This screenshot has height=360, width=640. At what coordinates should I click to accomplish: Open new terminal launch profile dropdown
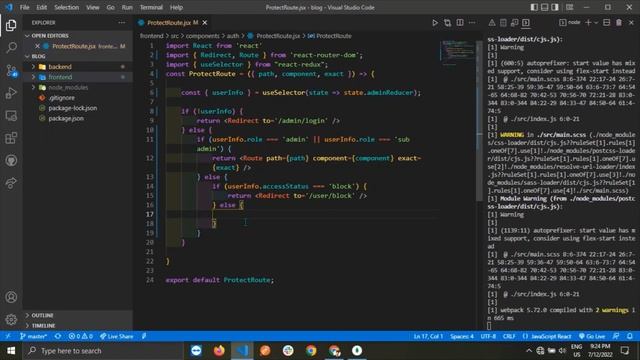596,23
